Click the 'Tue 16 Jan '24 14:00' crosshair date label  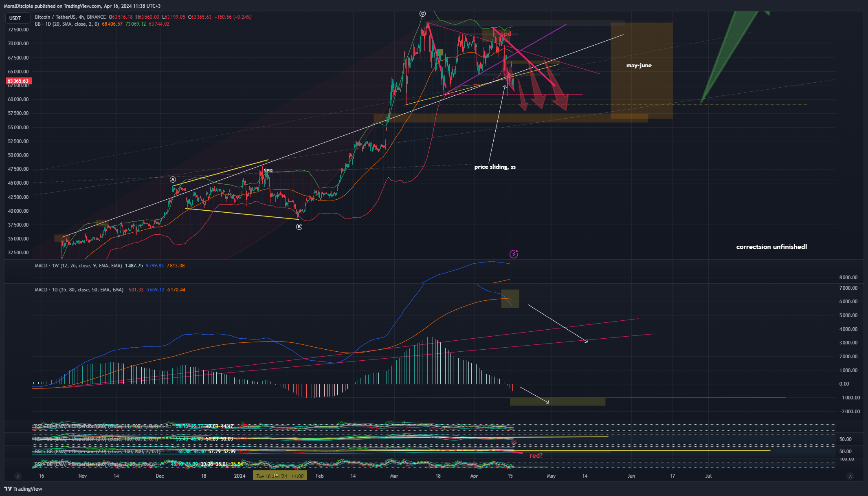coord(280,476)
